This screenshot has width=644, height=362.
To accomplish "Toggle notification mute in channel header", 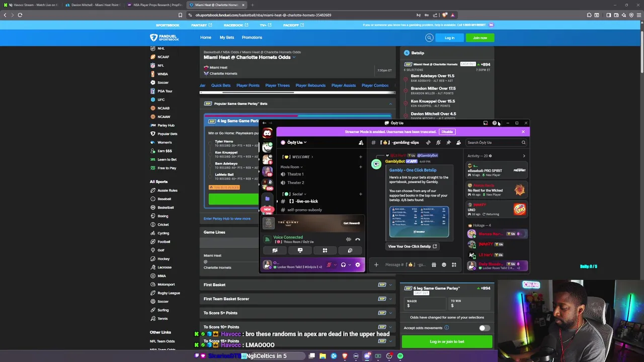I will (x=438, y=143).
